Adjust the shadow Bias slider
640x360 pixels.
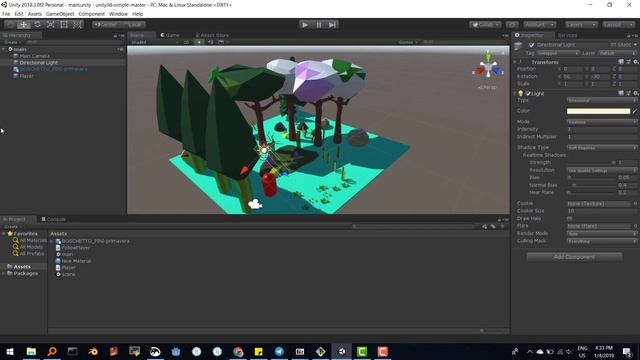point(591,178)
